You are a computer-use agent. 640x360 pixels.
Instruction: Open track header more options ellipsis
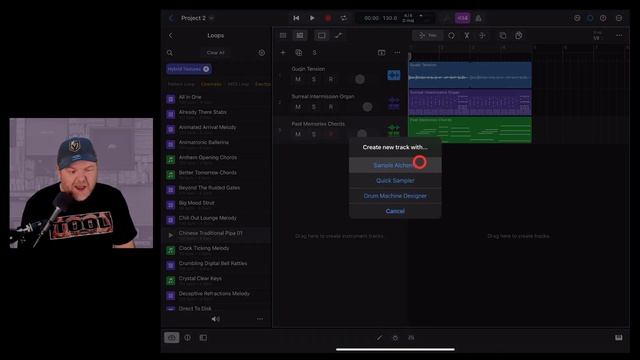[x=397, y=53]
